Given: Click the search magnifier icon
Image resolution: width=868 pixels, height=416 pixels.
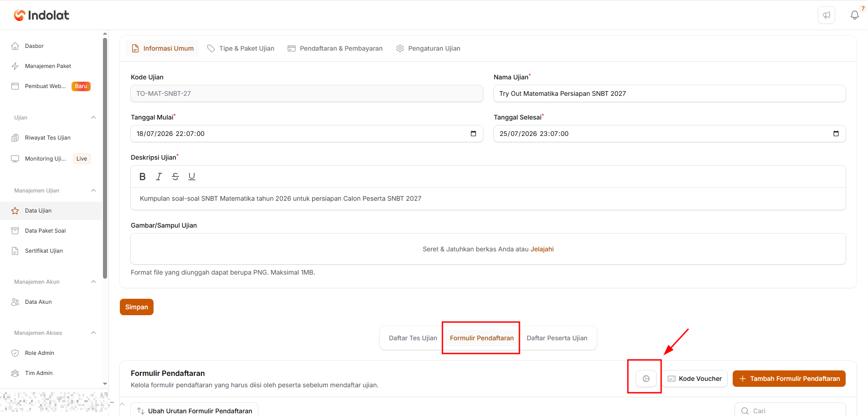Looking at the screenshot, I should pyautogui.click(x=745, y=411).
